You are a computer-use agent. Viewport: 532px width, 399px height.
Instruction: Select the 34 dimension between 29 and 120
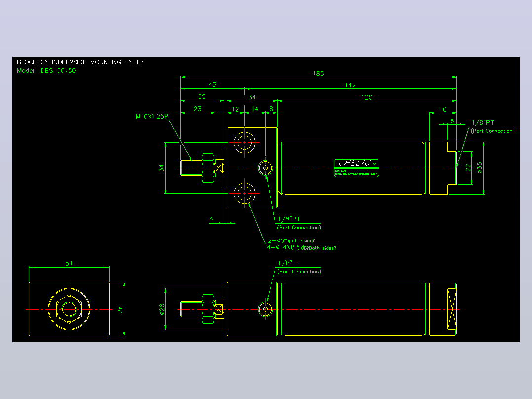(x=252, y=97)
